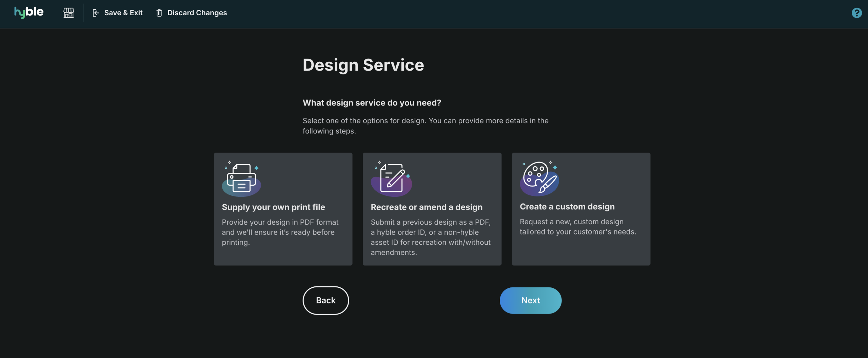The height and width of the screenshot is (358, 868).
Task: Click the exit arrow icon beside Save & Exit
Action: 96,13
